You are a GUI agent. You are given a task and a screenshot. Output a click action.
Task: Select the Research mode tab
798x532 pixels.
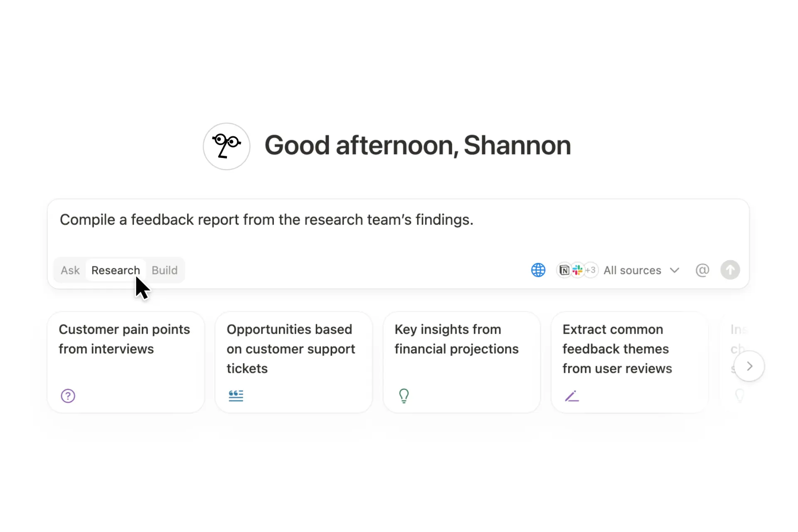point(116,270)
